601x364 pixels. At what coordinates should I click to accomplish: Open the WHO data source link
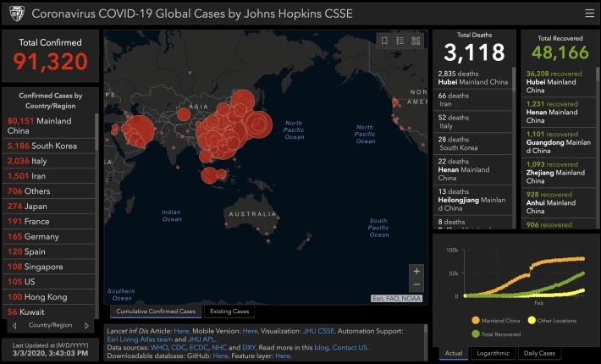(159, 348)
